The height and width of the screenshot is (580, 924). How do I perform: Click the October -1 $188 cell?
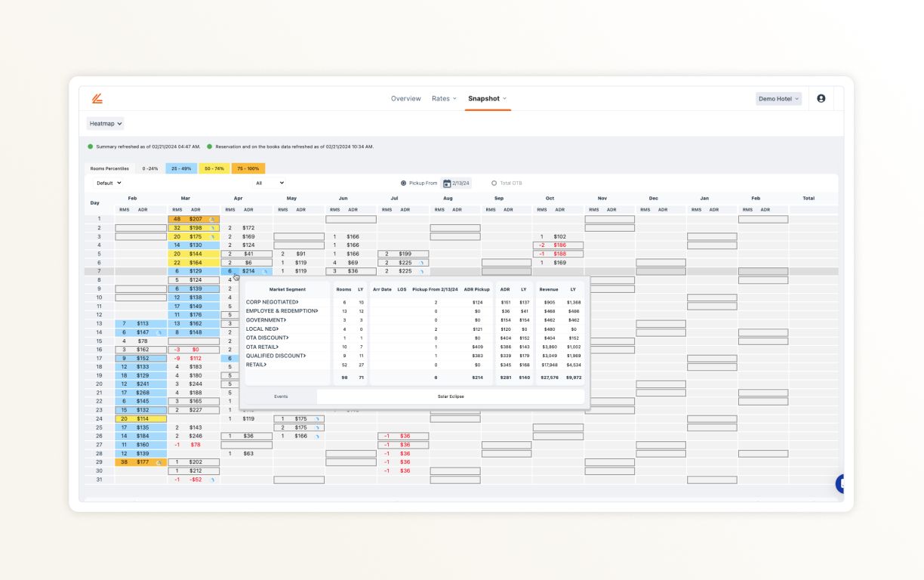tap(558, 254)
